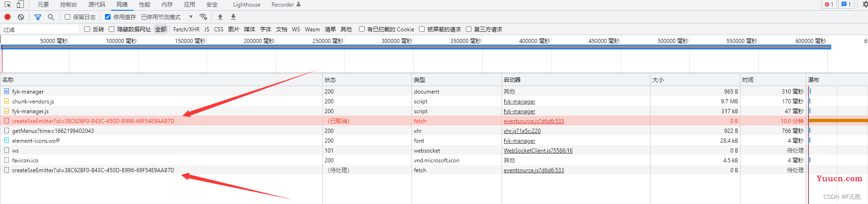Sort by the Name column header
Screen dimensions: 868x204
coord(161,80)
